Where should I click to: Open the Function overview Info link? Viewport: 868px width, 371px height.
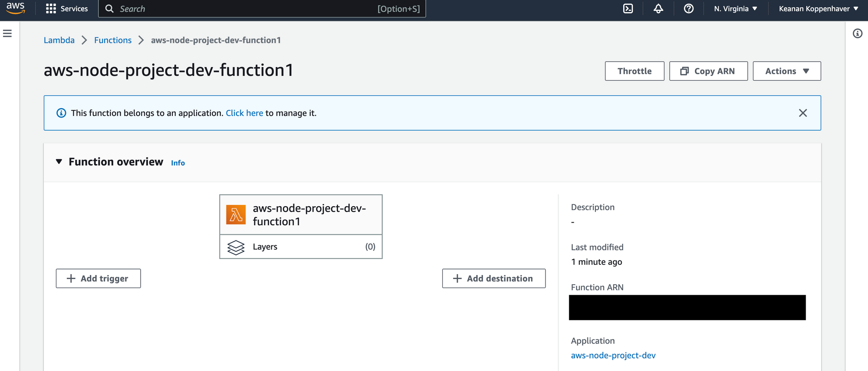click(x=178, y=163)
